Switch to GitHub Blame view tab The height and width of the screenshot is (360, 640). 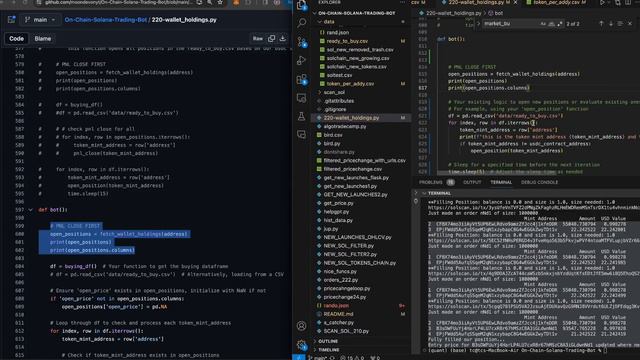(x=42, y=38)
